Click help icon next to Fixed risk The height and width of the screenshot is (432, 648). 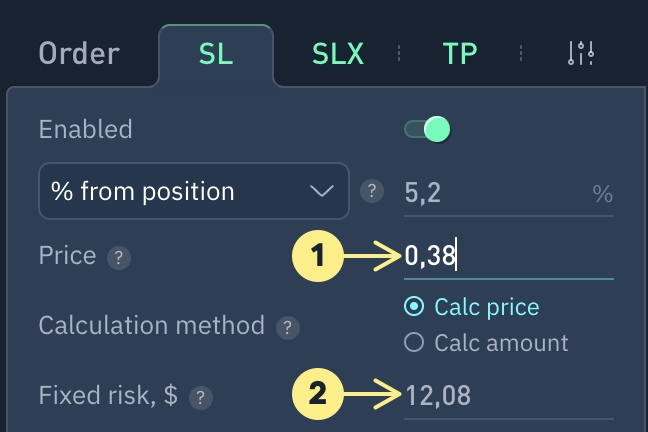click(x=201, y=397)
